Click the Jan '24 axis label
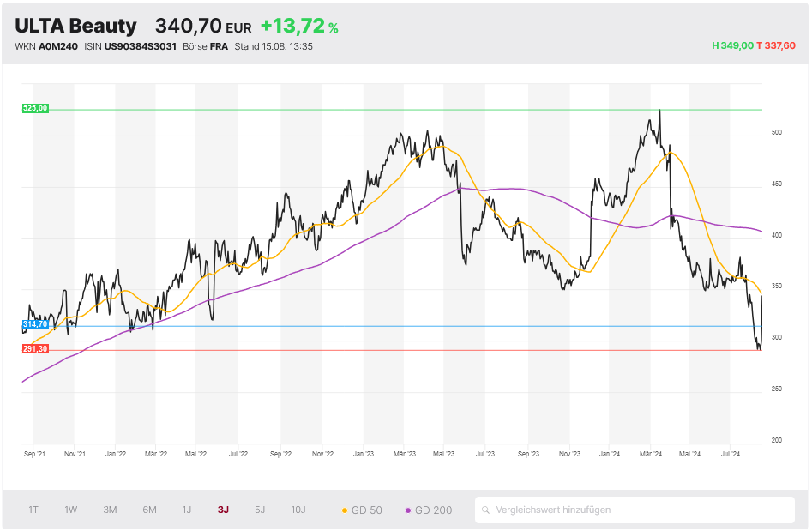This screenshot has width=812, height=531. tap(610, 454)
